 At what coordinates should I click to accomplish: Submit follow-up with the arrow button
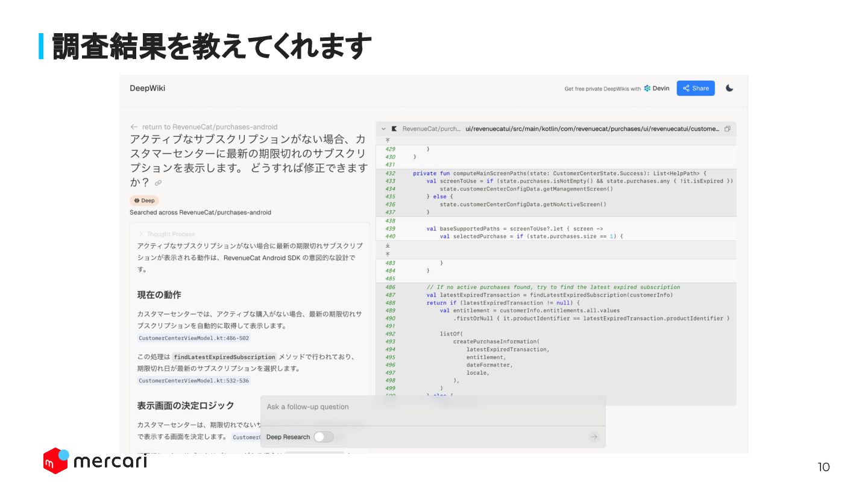click(594, 437)
